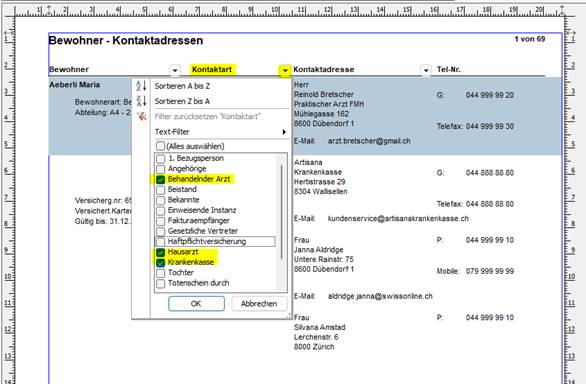Click the name Silvana Amstad
This screenshot has width=586, height=384.
(x=320, y=327)
